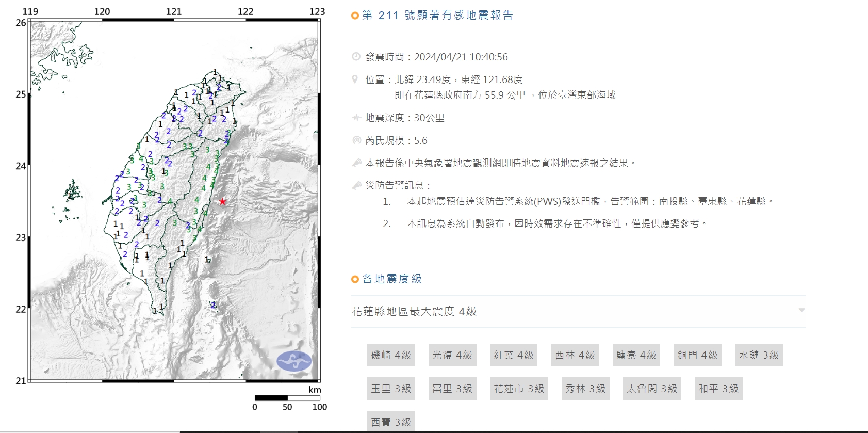
Task: Click the 各地震度級 section heading
Action: pos(392,279)
